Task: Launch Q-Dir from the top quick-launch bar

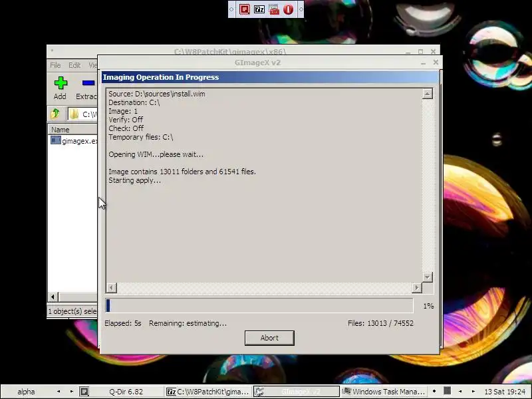Action: coord(244,9)
